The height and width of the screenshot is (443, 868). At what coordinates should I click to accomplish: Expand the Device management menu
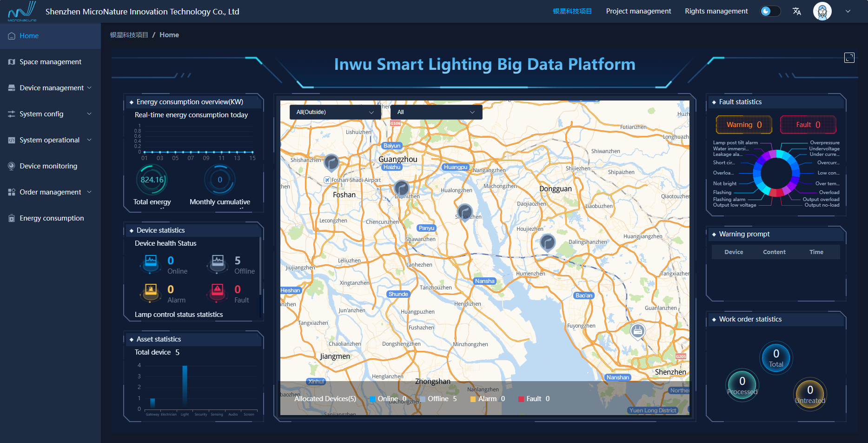coord(50,88)
